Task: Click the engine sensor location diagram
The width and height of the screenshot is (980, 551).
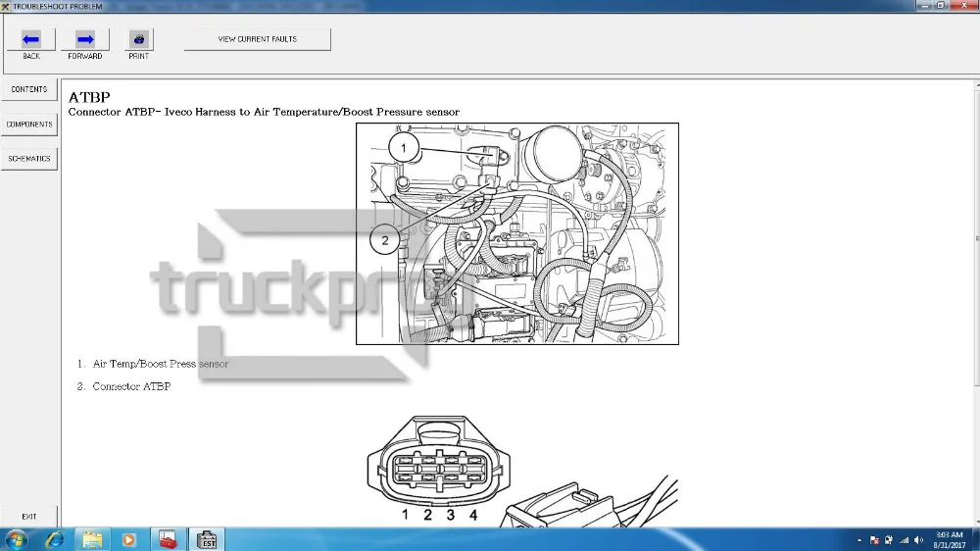Action: pos(516,233)
